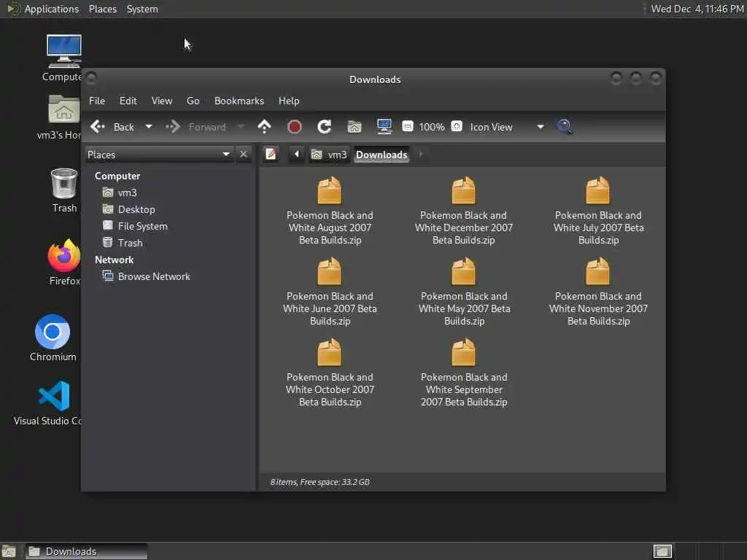Click the Chromium desktop icon
This screenshot has height=560, width=747.
coord(53,338)
